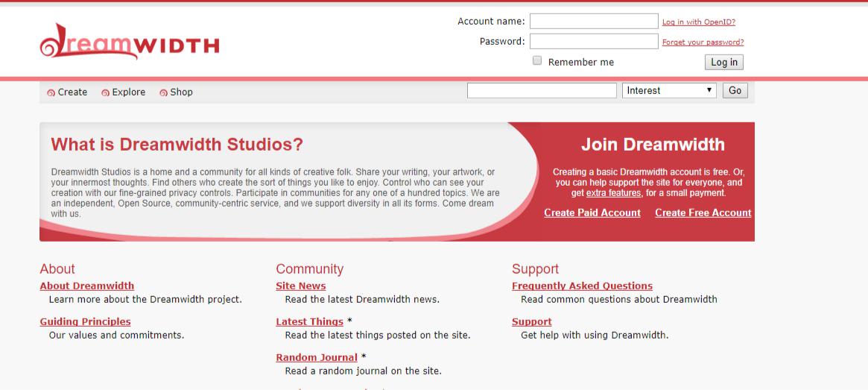This screenshot has height=390, width=868.
Task: Click the Join Dreamwidth heading
Action: click(653, 145)
